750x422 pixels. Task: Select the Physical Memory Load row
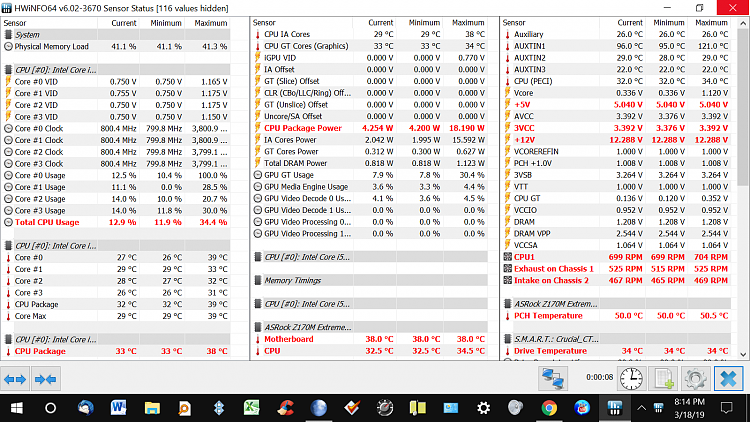coord(116,46)
